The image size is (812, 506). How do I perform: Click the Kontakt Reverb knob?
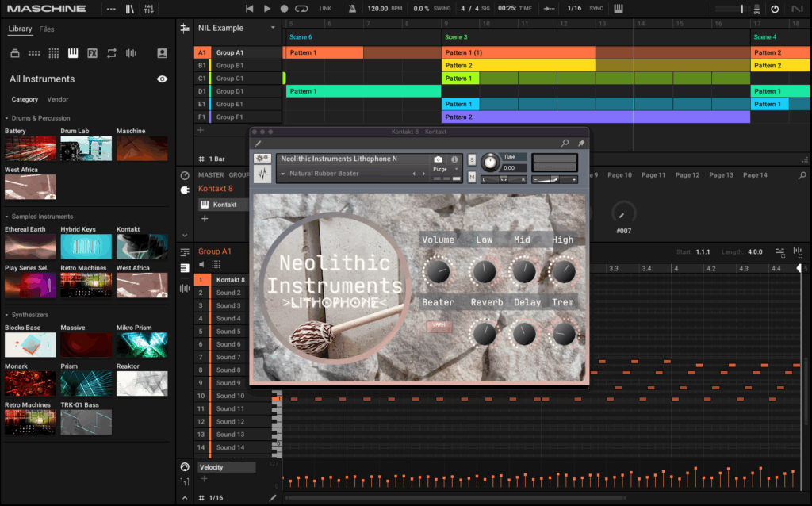coord(485,334)
